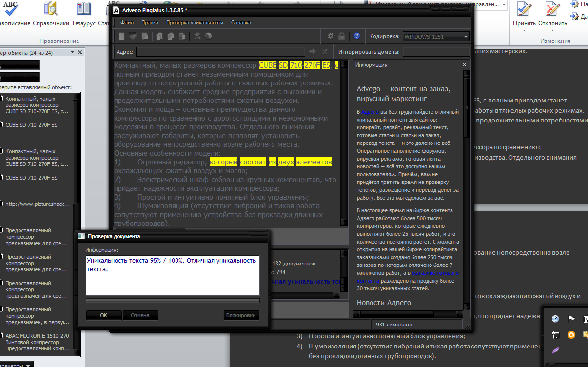Open the clipboard pane options dropdown arrow
Screen dimensions: 588x367
[73, 52]
